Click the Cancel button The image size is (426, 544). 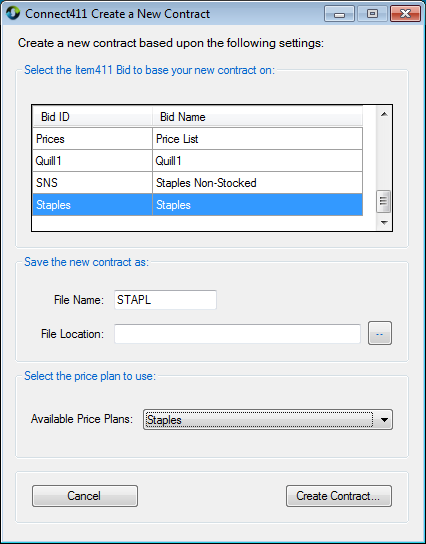point(85,496)
